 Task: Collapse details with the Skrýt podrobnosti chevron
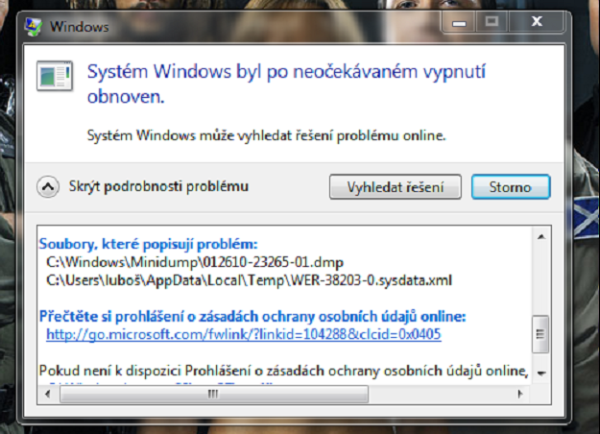click(48, 187)
